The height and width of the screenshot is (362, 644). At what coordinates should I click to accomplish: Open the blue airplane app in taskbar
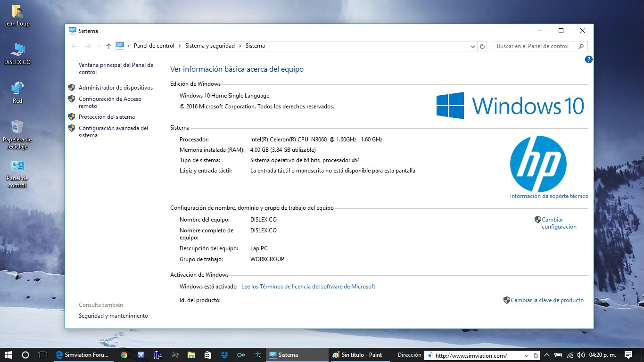coord(141,355)
